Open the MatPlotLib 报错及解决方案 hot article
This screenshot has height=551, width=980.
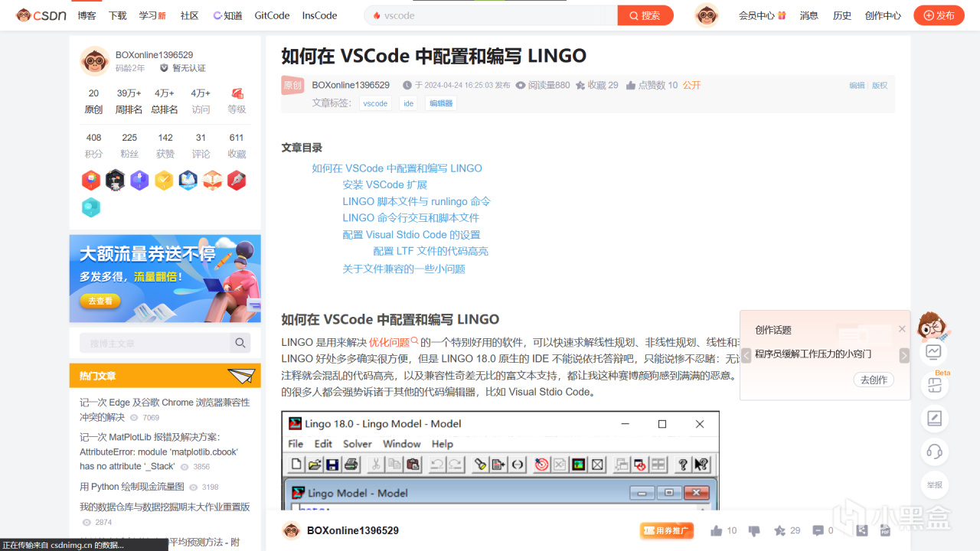pos(159,452)
